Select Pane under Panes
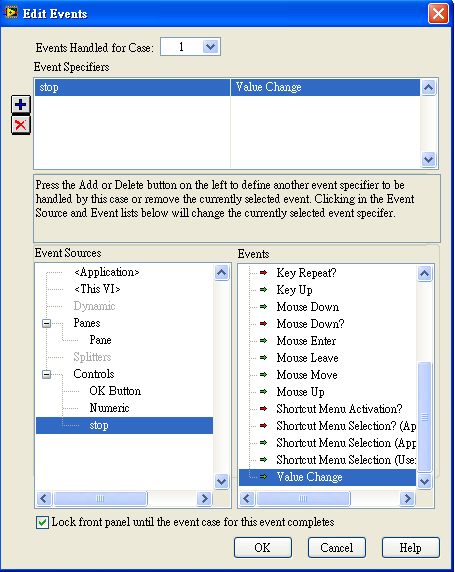Viewport: 455px width, 572px height. [x=100, y=340]
